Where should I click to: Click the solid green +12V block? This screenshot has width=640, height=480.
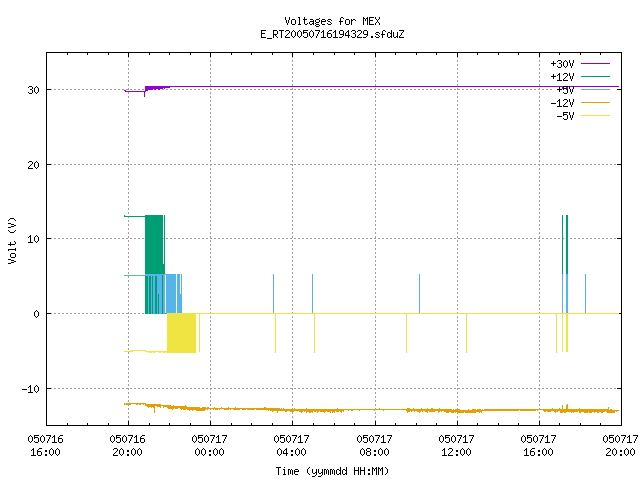click(154, 245)
